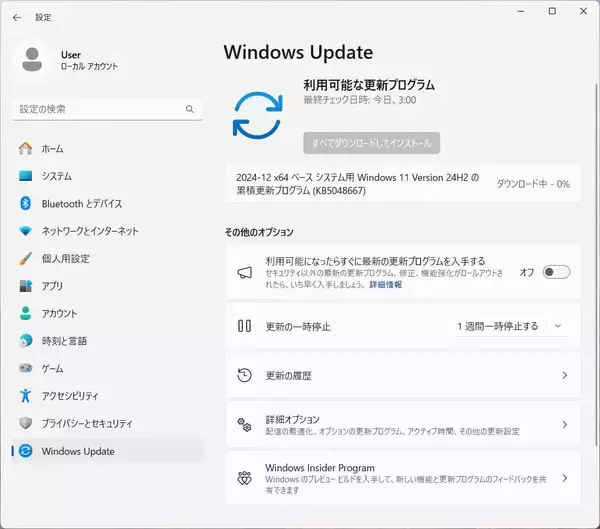Click the 利用可能な更新プログラム heading
The image size is (600, 529).
click(369, 85)
